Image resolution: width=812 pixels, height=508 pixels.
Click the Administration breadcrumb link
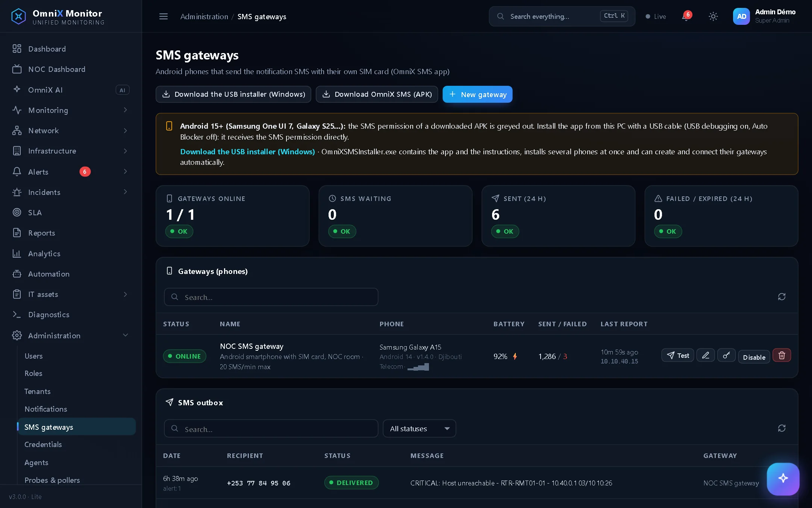point(204,17)
